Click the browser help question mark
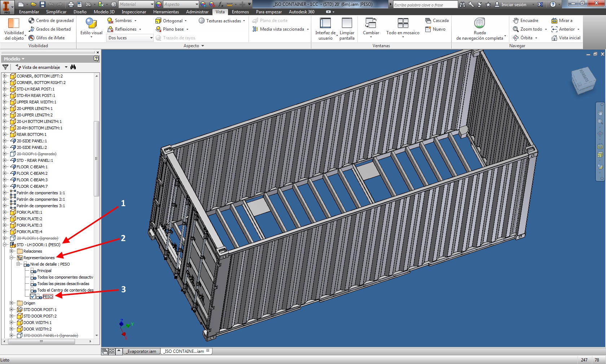606x364 pixels. point(96,58)
